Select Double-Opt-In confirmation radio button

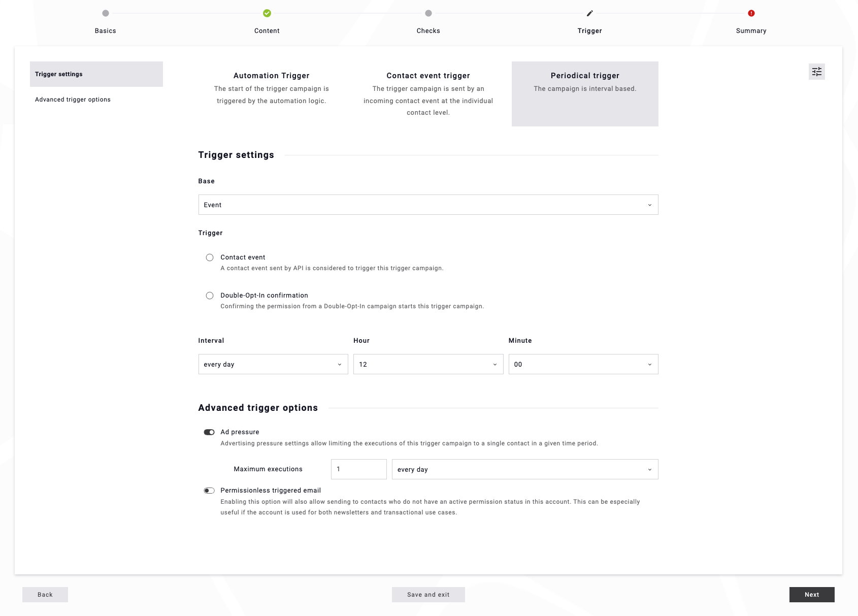(210, 296)
